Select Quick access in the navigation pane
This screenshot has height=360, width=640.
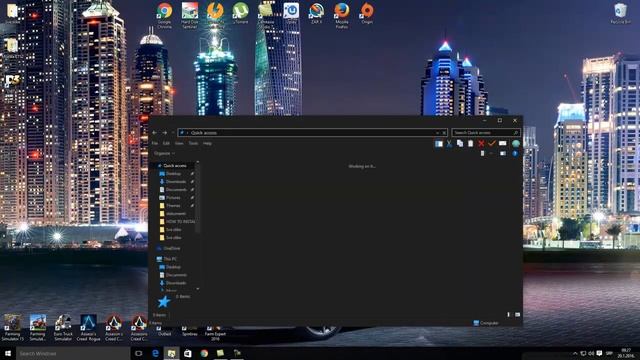click(x=175, y=166)
